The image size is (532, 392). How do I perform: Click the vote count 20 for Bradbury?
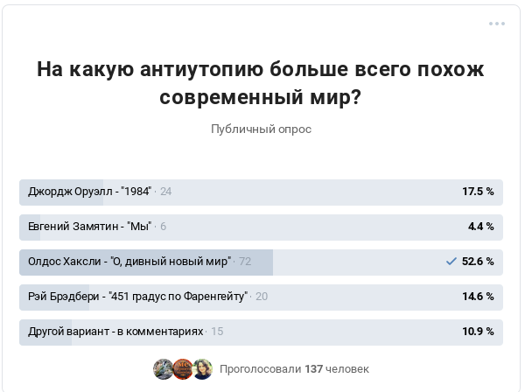pyautogui.click(x=262, y=297)
